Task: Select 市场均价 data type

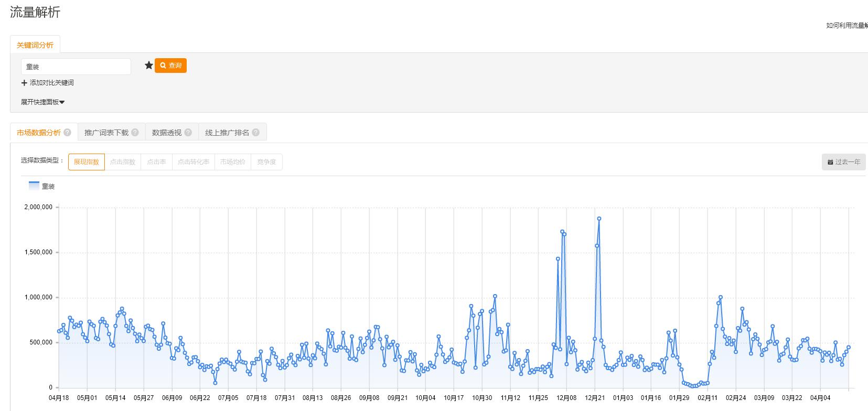Action: 233,162
